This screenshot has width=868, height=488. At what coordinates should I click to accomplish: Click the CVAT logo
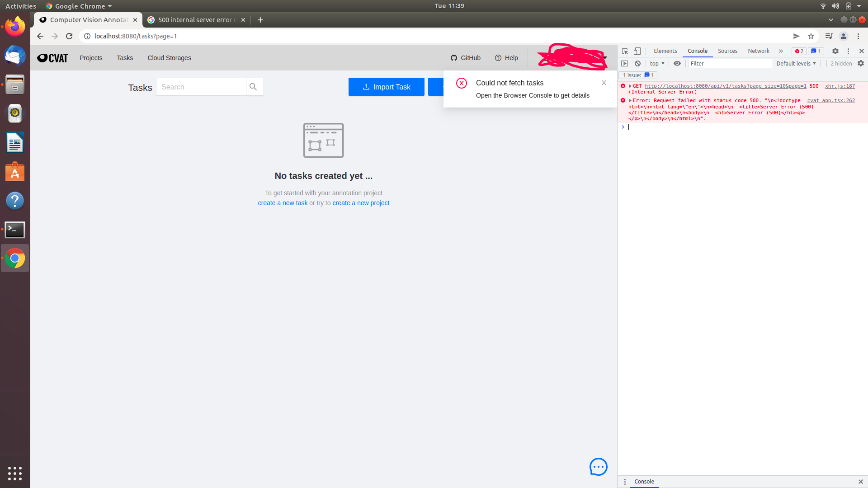click(x=52, y=58)
